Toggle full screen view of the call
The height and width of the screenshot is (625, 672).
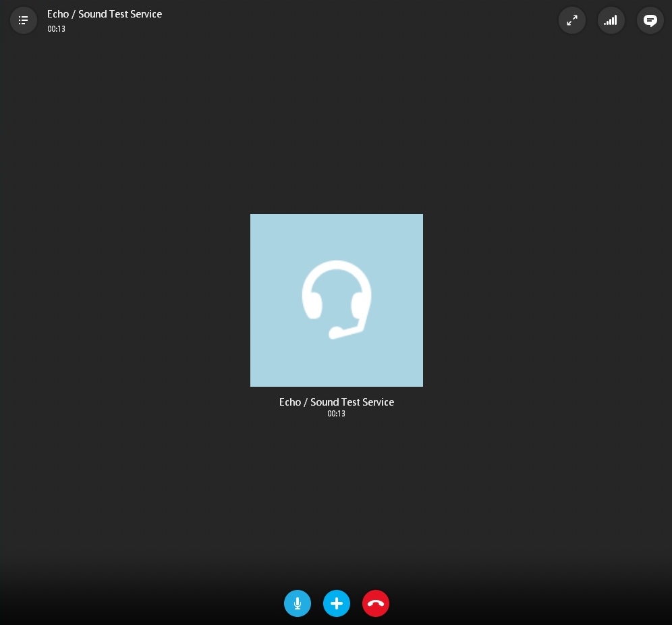[572, 20]
